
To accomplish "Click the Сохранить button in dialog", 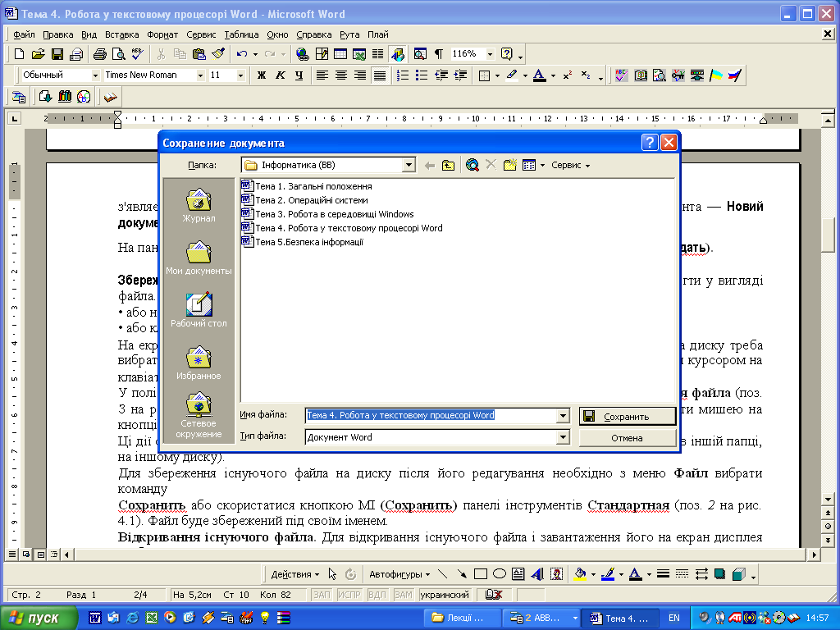I will pos(628,416).
